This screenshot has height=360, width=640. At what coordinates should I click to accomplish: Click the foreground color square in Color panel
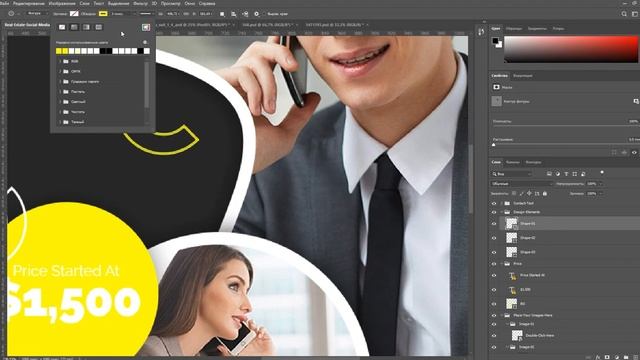(x=495, y=41)
